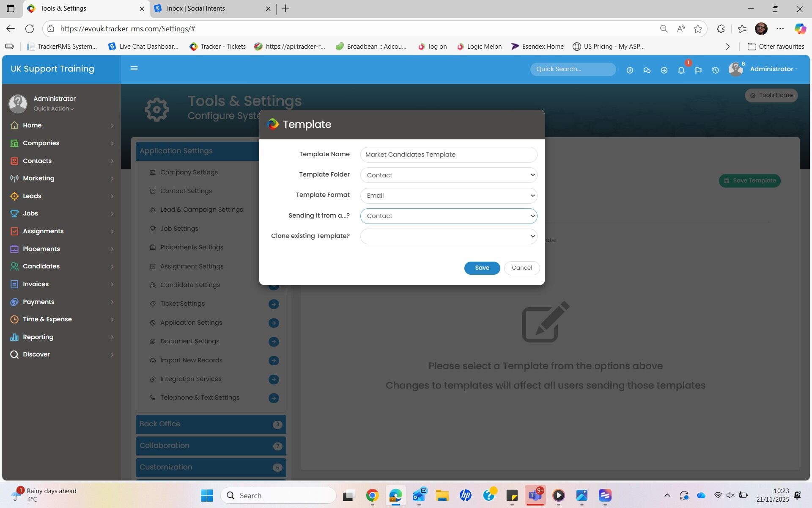Screen dimensions: 812x508
Task: Click the flag icon in header
Action: tap(698, 70)
